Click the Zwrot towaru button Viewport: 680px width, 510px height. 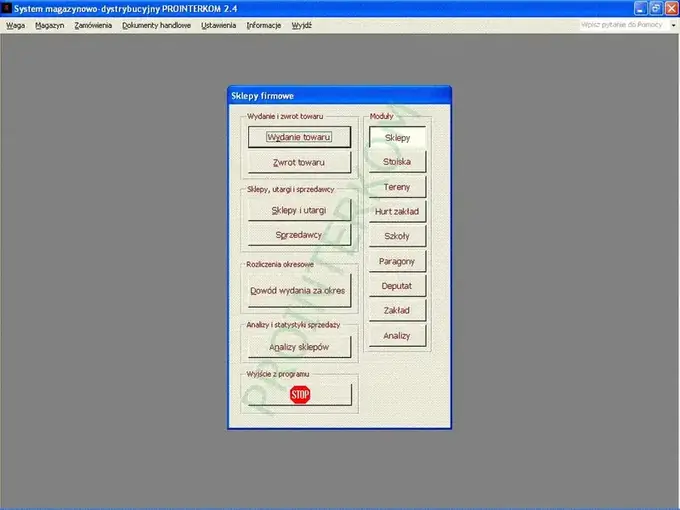click(x=299, y=162)
